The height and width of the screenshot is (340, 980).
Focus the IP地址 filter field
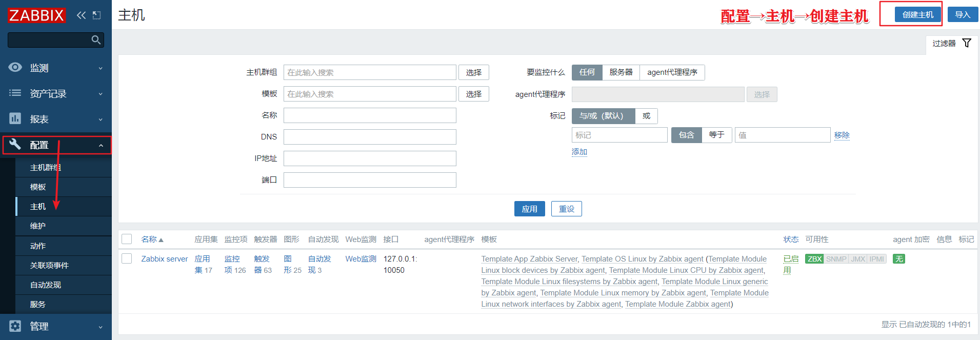tap(370, 158)
